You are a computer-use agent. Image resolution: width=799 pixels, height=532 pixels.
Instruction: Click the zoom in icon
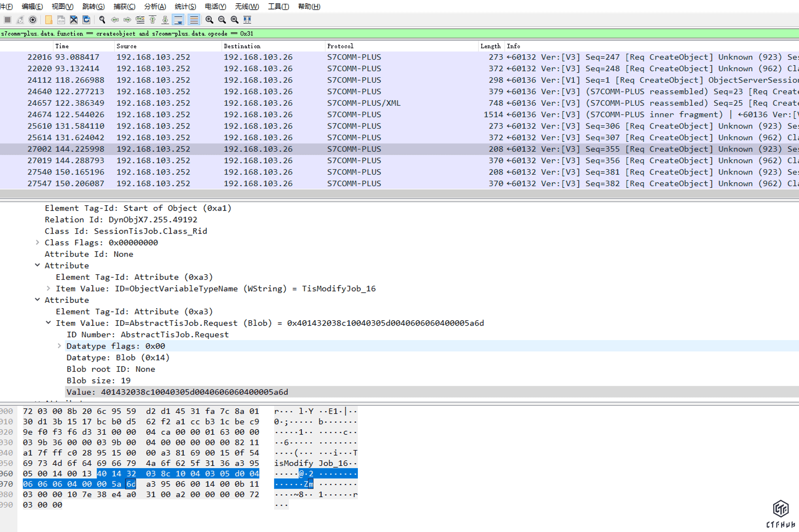pos(209,19)
